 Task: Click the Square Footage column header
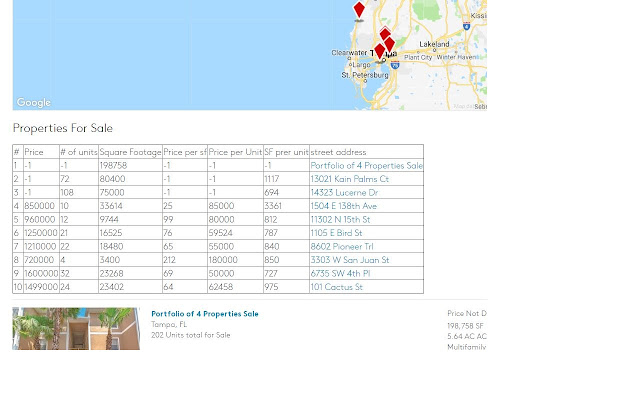click(x=130, y=152)
